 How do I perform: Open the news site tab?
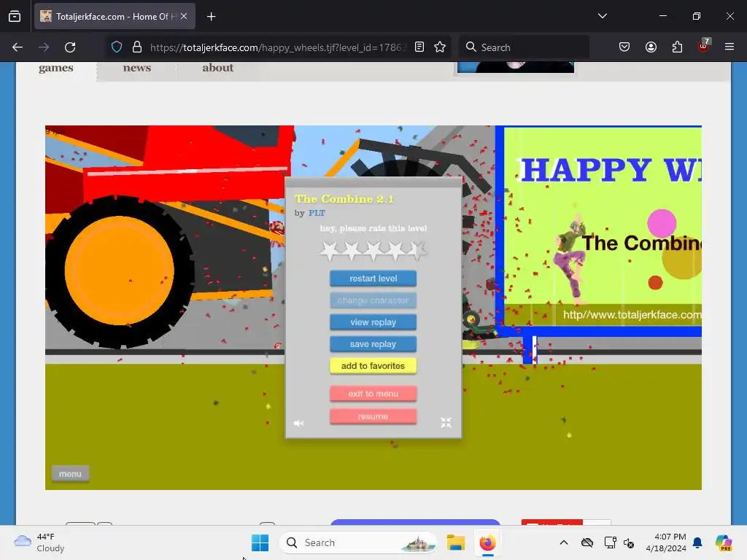click(136, 68)
